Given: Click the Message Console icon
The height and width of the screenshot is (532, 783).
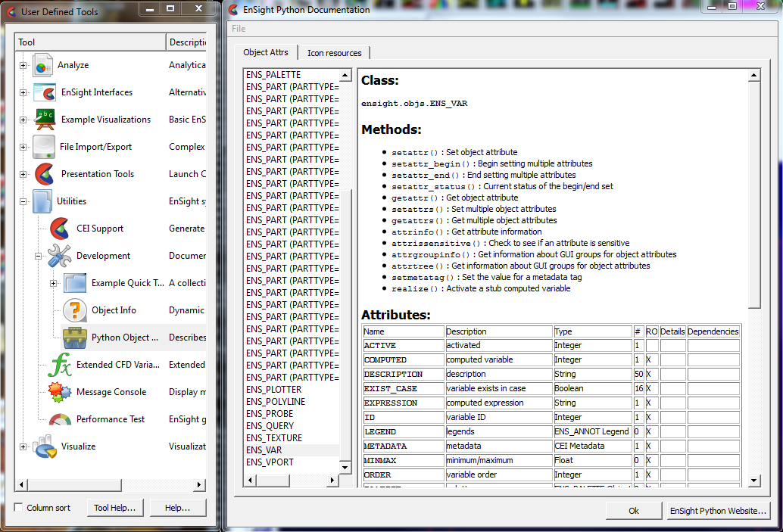Looking at the screenshot, I should (x=60, y=392).
